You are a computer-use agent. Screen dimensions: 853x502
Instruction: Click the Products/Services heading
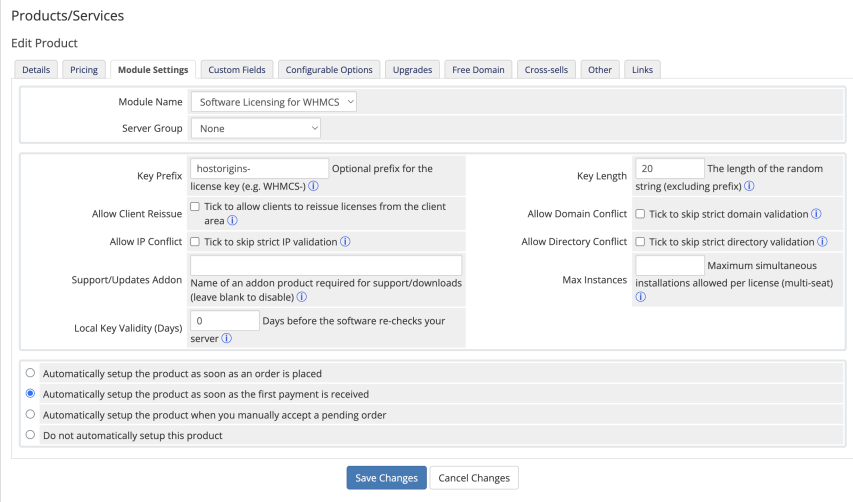67,16
